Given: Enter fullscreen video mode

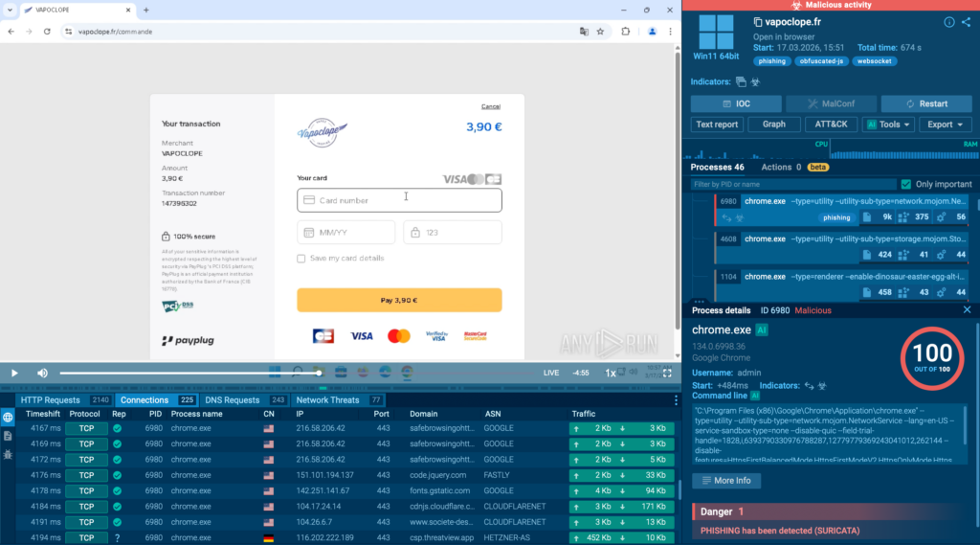Looking at the screenshot, I should point(667,373).
